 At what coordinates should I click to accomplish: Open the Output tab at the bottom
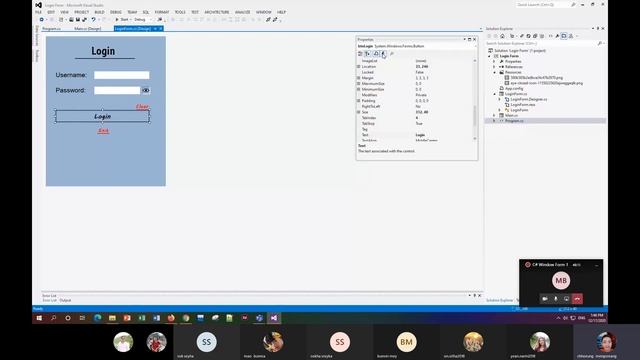65,300
